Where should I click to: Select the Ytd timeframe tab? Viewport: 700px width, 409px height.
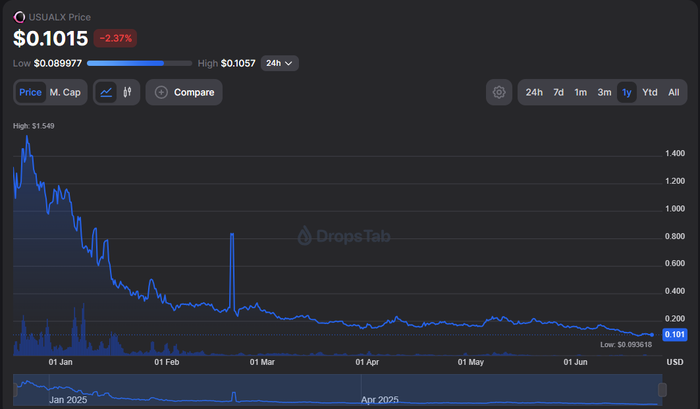point(650,92)
